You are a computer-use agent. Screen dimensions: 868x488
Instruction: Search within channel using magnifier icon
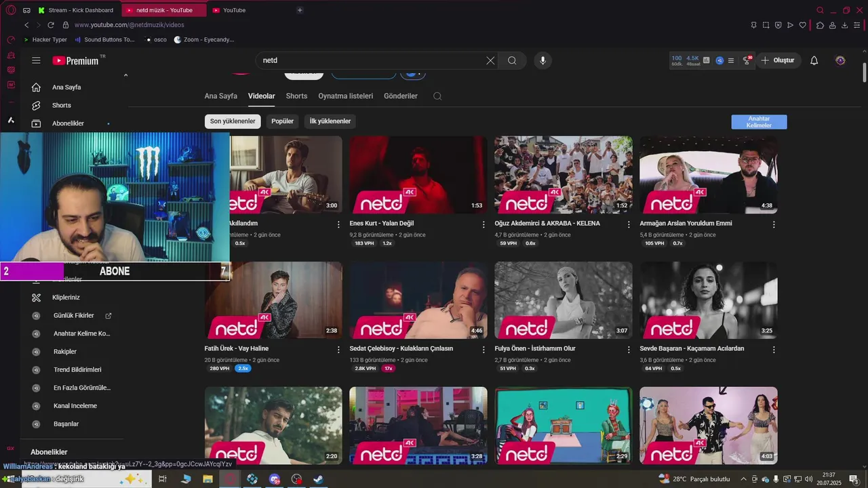[x=437, y=96]
